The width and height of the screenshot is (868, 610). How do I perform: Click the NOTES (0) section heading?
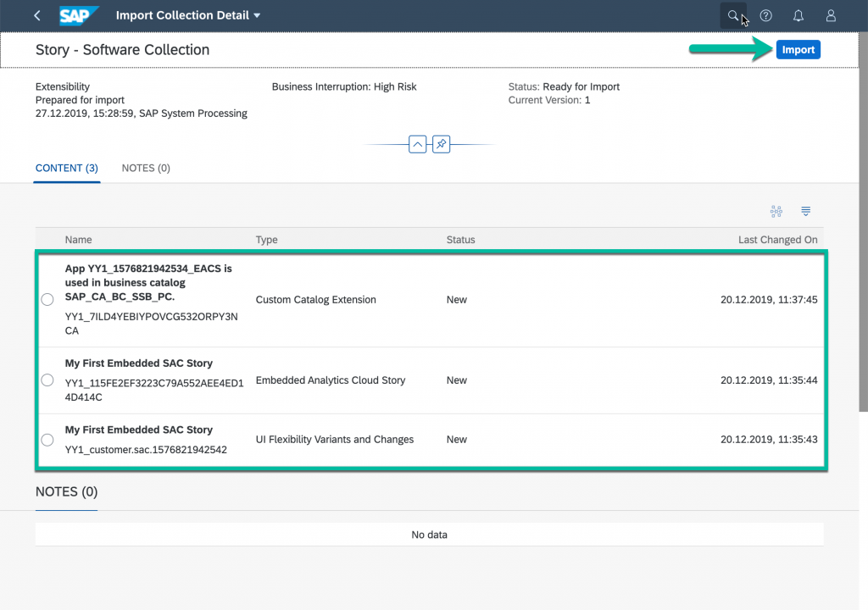tap(66, 492)
